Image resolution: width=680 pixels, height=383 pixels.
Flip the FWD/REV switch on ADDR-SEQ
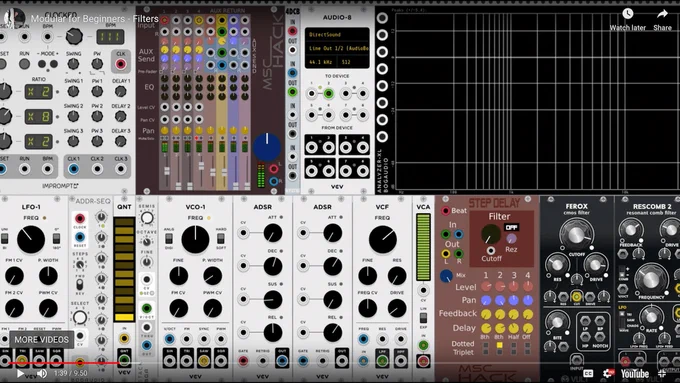coord(80,285)
